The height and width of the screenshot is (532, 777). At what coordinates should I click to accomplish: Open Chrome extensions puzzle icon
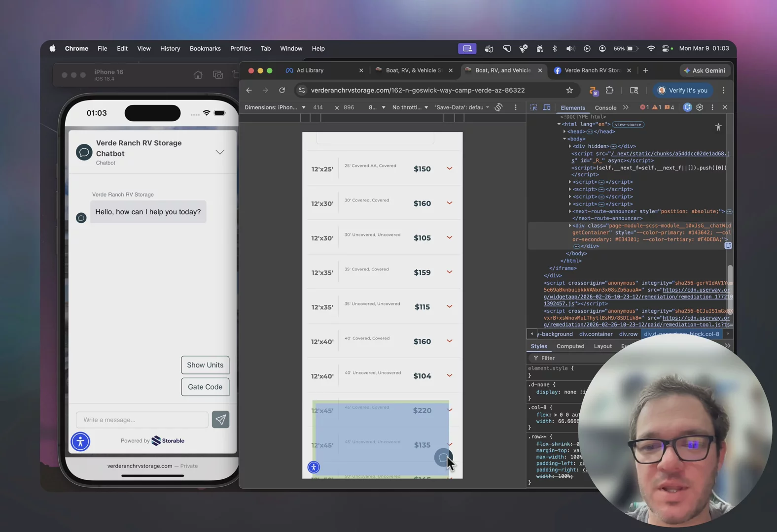610,90
